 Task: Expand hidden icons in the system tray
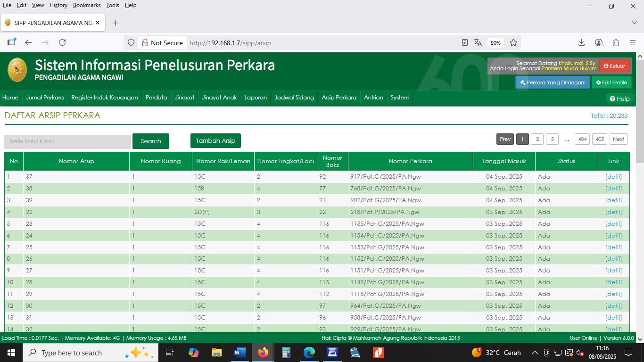pyautogui.click(x=535, y=353)
